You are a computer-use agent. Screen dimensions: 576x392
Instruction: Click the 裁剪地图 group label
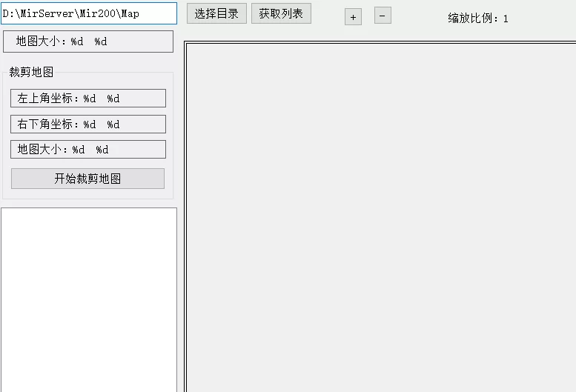(31, 72)
